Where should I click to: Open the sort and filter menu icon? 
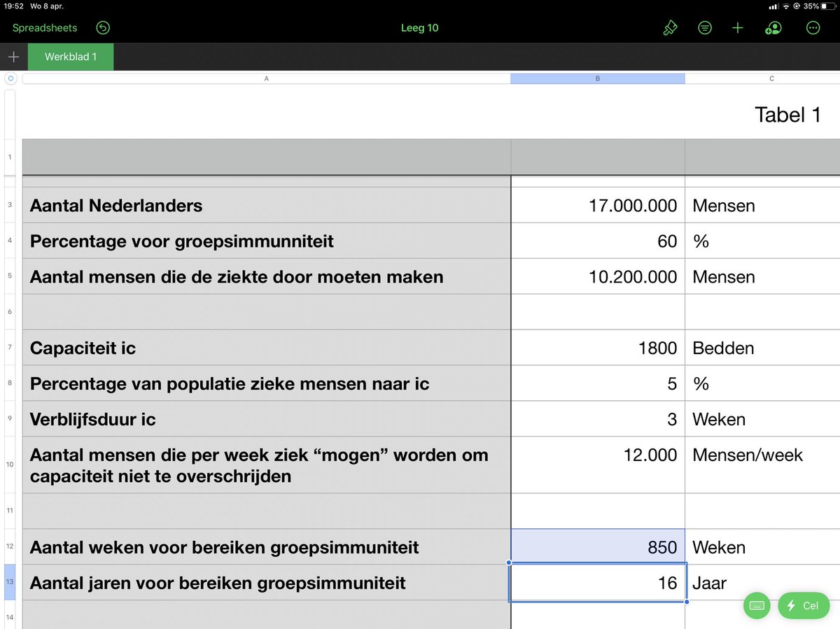(705, 28)
